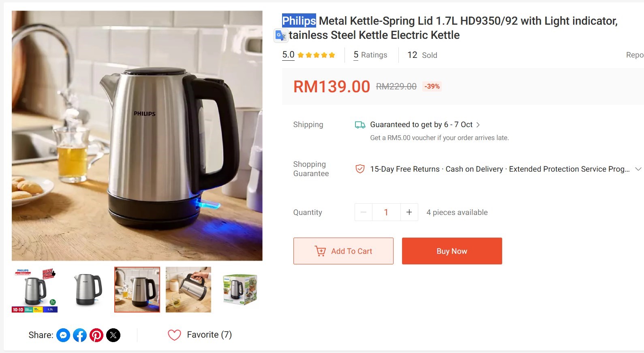This screenshot has width=644, height=353.
Task: Select the kettle pouring water thumbnail
Action: [x=188, y=289]
